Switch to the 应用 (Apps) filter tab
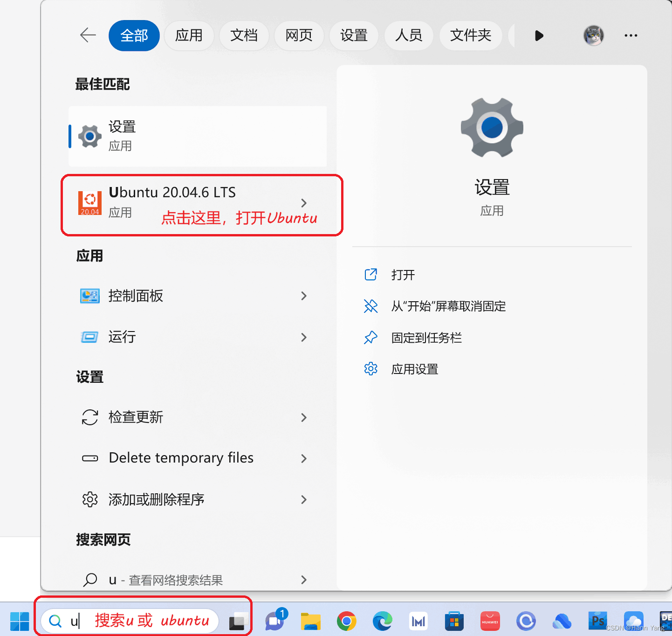This screenshot has height=636, width=672. (x=189, y=35)
